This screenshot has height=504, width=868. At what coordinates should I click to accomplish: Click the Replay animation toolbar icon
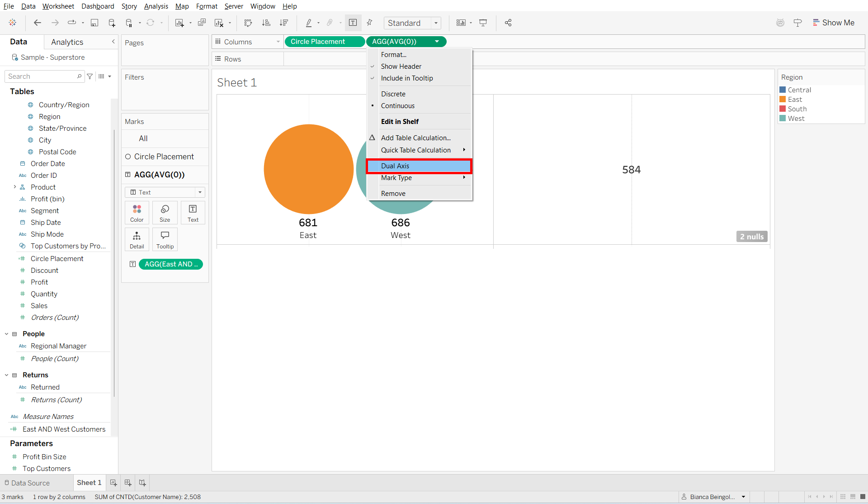tap(72, 23)
